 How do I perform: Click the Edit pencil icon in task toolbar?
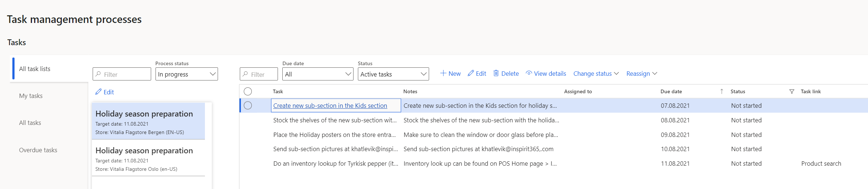(x=471, y=73)
